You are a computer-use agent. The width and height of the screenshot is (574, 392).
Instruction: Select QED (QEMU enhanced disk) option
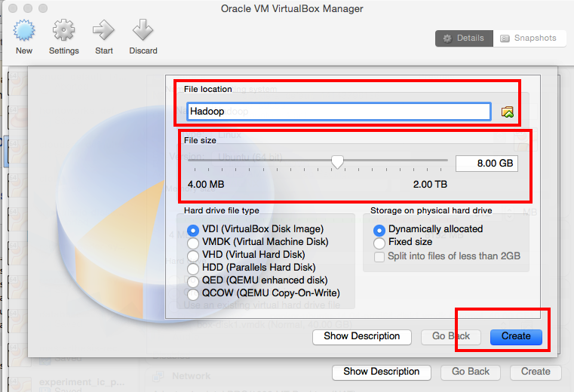point(193,281)
